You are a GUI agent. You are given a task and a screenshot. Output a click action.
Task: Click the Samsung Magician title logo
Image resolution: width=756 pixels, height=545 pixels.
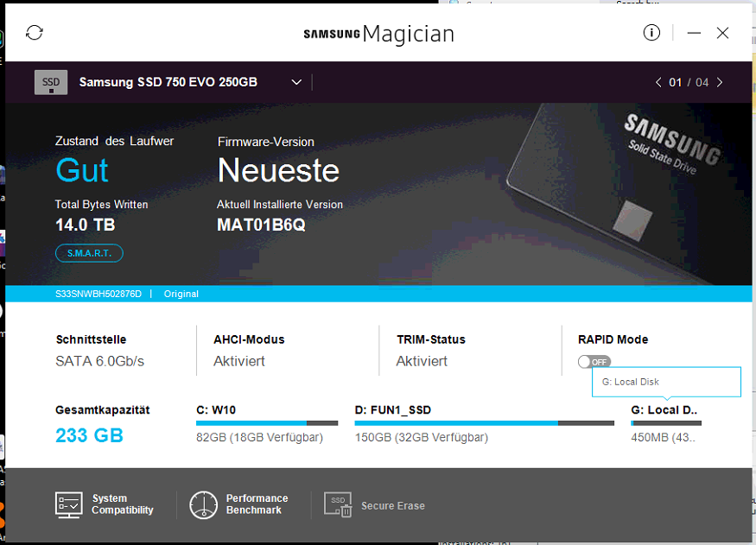pyautogui.click(x=379, y=34)
